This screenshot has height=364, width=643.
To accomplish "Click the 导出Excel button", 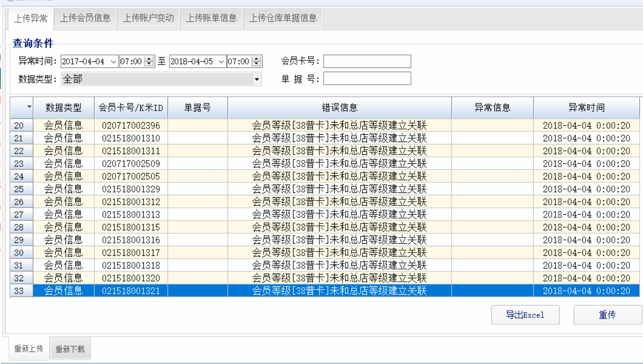I will click(x=526, y=315).
